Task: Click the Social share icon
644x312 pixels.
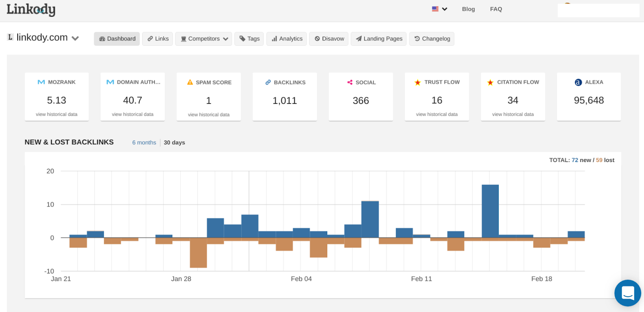Action: (350, 82)
